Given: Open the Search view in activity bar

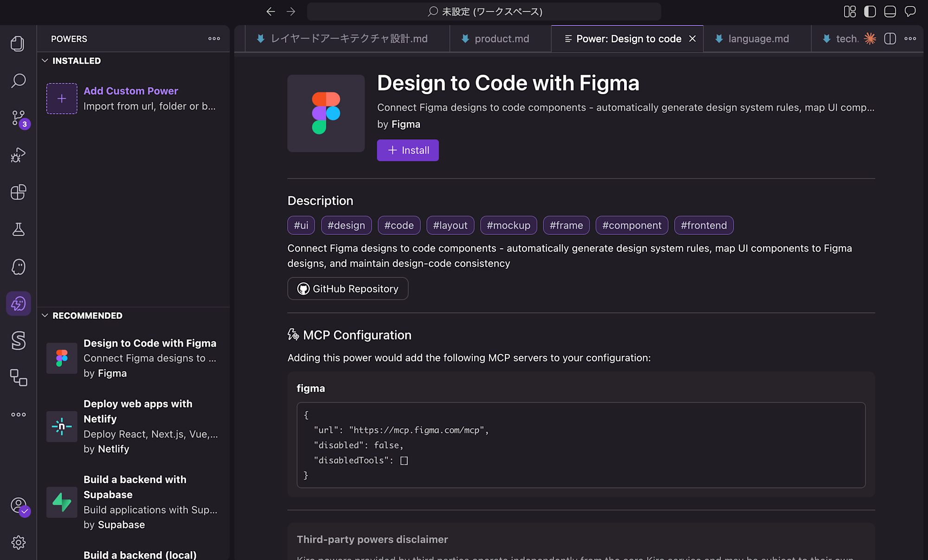Looking at the screenshot, I should click(x=18, y=81).
